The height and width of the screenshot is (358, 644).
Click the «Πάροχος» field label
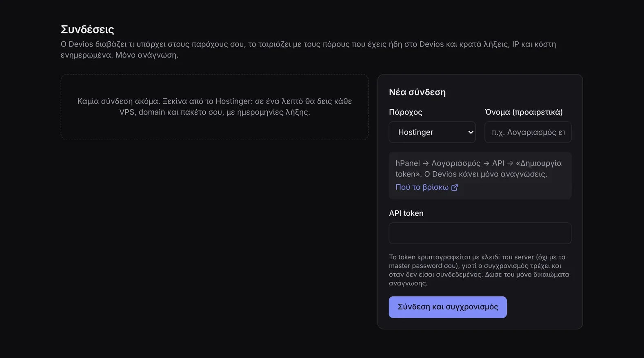(405, 112)
